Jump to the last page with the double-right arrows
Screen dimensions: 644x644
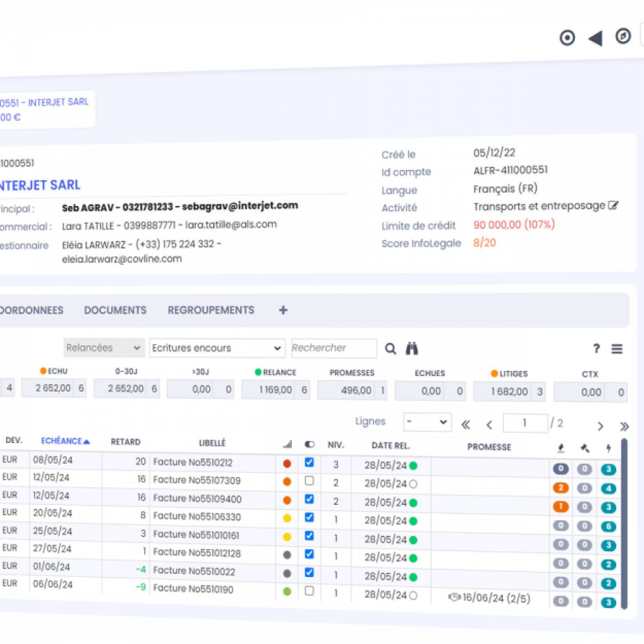(x=624, y=426)
